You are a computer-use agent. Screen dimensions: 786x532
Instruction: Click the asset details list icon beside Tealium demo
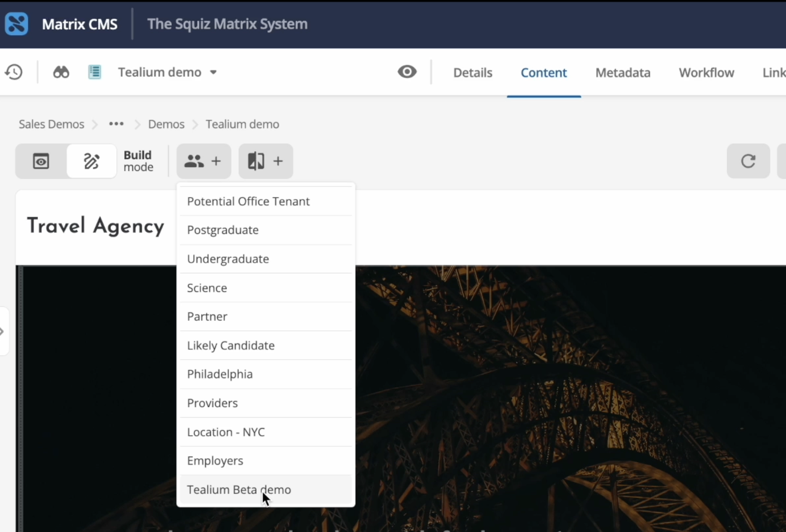[x=94, y=72]
